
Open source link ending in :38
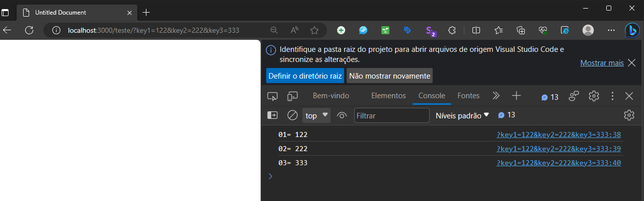coord(558,135)
